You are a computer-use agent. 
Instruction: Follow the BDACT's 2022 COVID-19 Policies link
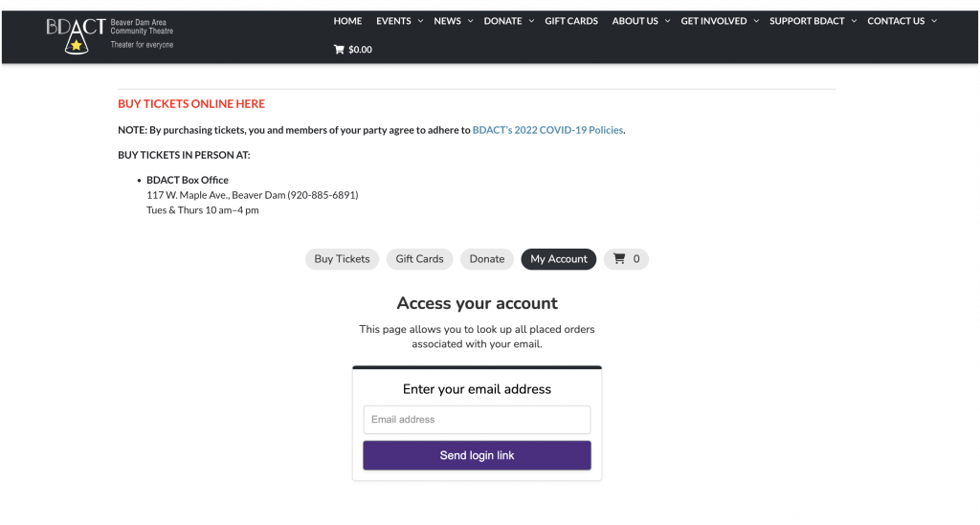click(547, 130)
